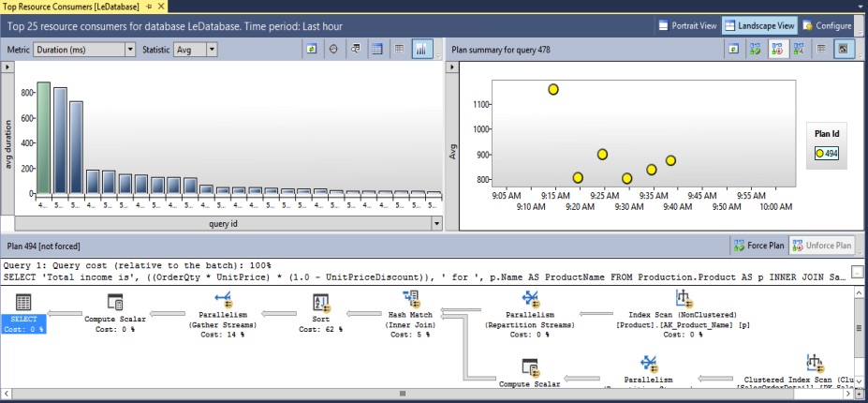Open plan summary toolbar overflow arrow
This screenshot has height=403, width=868.
click(x=860, y=56)
